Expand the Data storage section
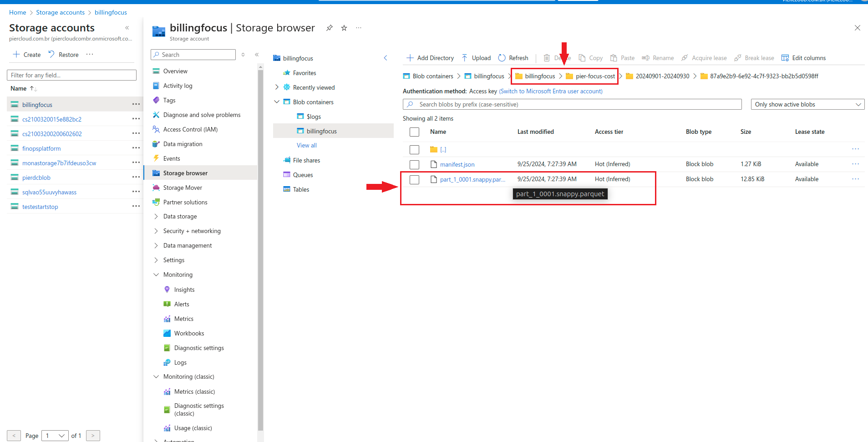Viewport: 868px width, 442px height. [156, 216]
